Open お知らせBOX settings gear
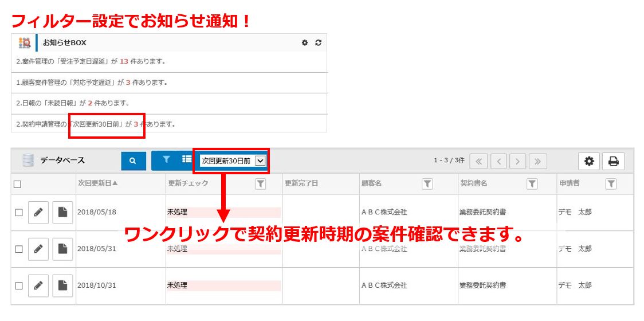 click(x=305, y=42)
